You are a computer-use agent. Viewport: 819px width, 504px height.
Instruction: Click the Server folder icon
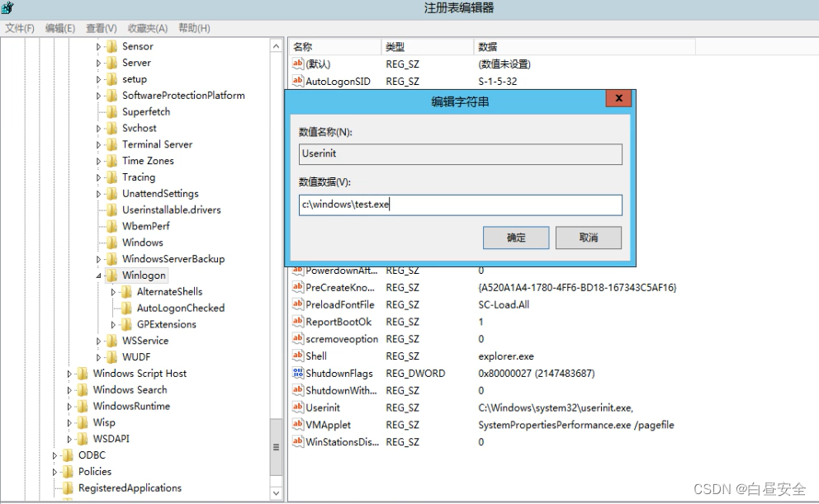click(x=111, y=63)
